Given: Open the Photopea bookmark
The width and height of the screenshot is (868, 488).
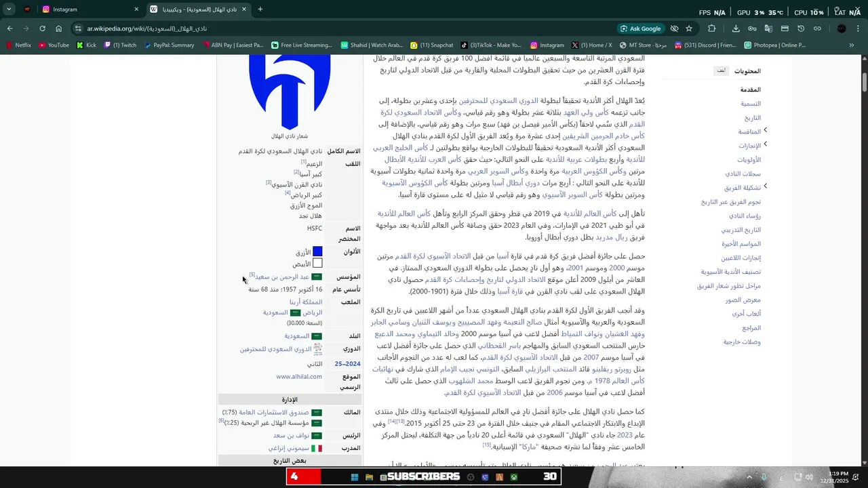Looking at the screenshot, I should tap(774, 45).
